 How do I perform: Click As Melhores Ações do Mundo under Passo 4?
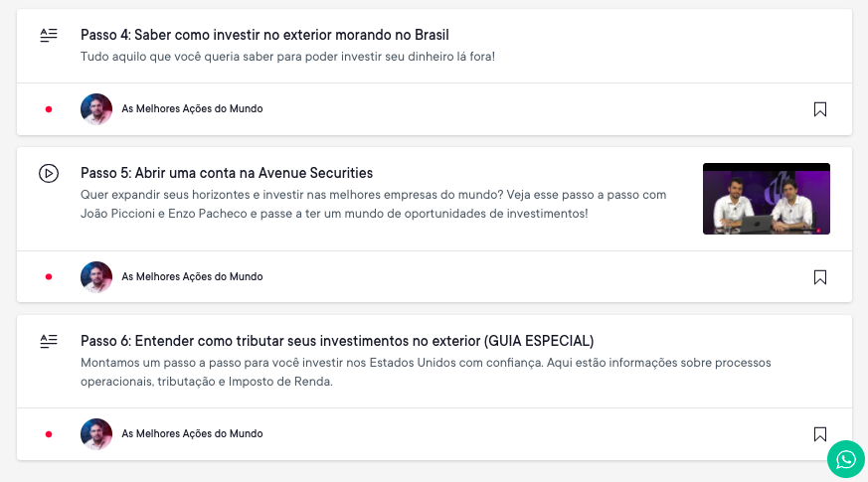pyautogui.click(x=192, y=109)
